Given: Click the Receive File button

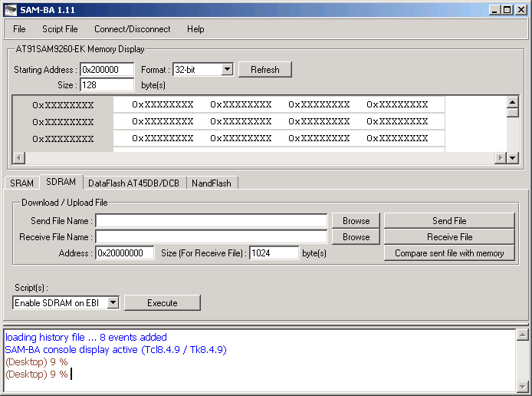Looking at the screenshot, I should (x=449, y=236).
